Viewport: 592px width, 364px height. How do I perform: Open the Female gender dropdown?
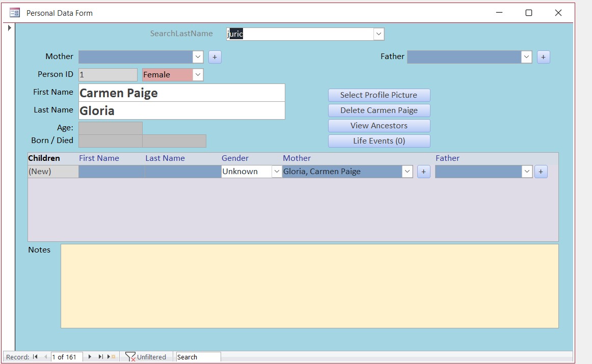pos(198,75)
